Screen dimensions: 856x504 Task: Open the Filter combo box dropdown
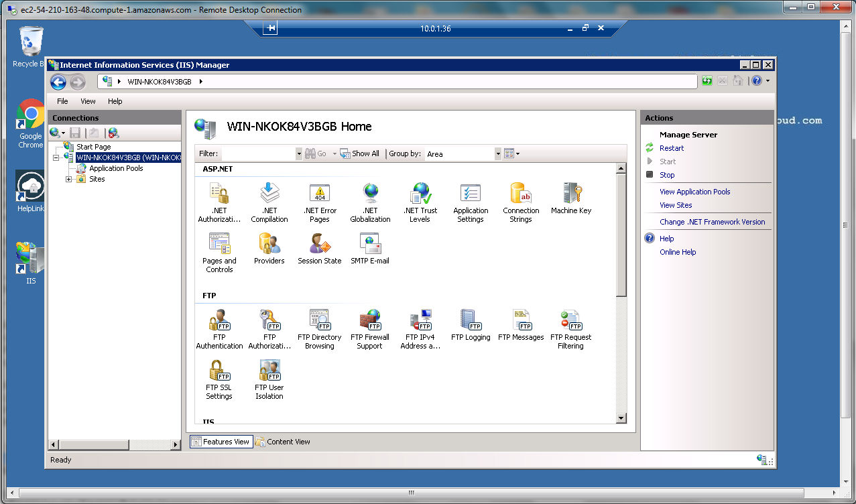(299, 154)
